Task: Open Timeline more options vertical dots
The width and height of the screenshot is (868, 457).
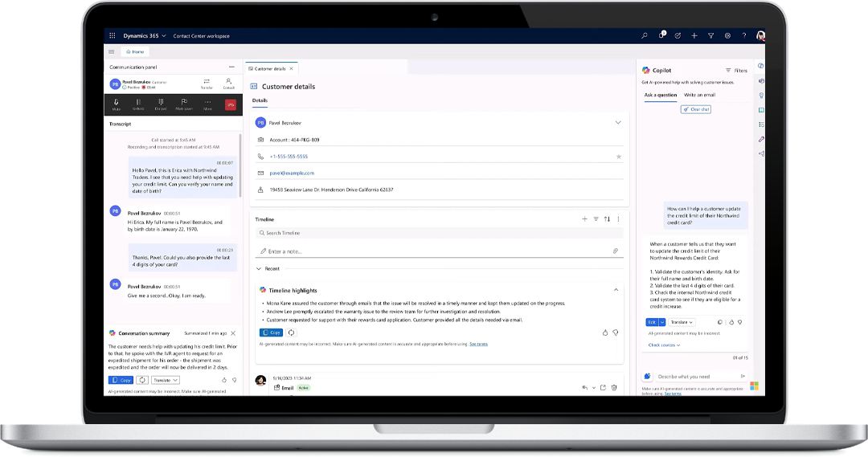Action: point(618,219)
